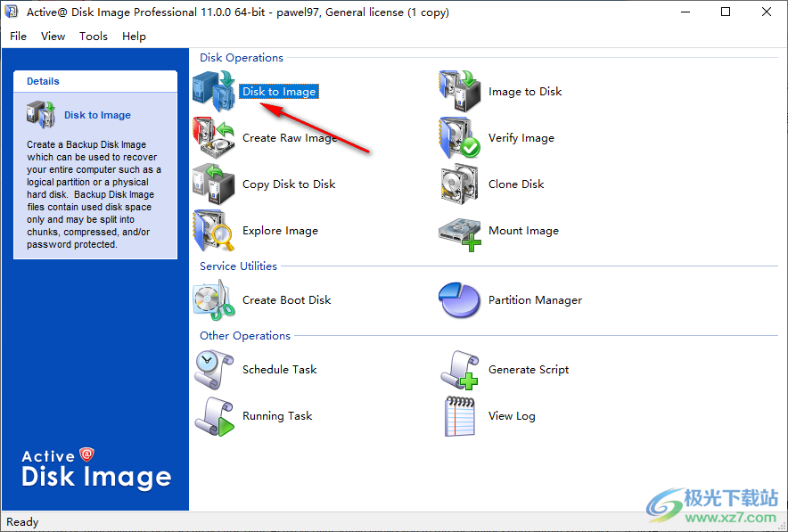
Task: Click the Partition Manager text link
Action: click(535, 300)
